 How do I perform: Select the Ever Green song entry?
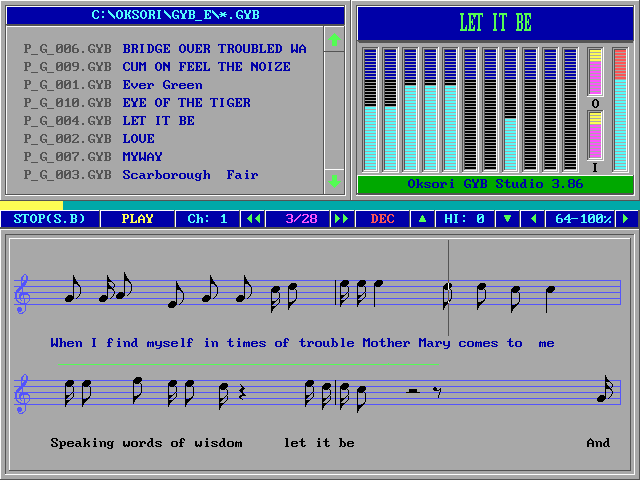(162, 84)
